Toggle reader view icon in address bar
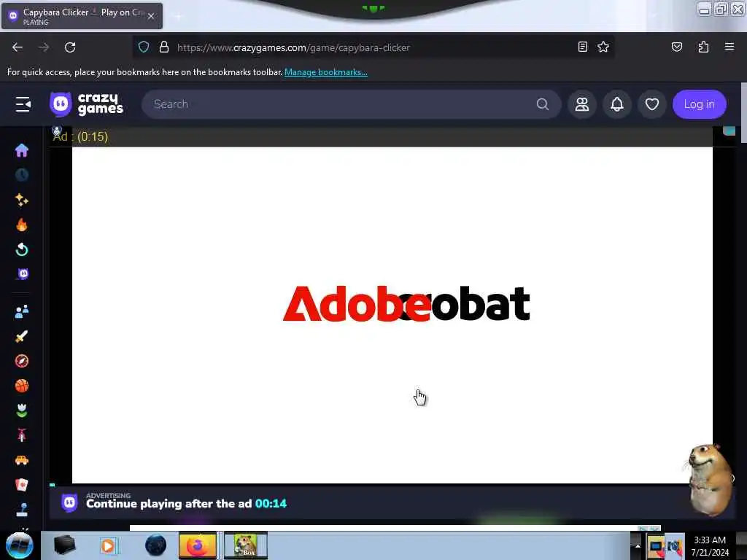 [x=582, y=47]
